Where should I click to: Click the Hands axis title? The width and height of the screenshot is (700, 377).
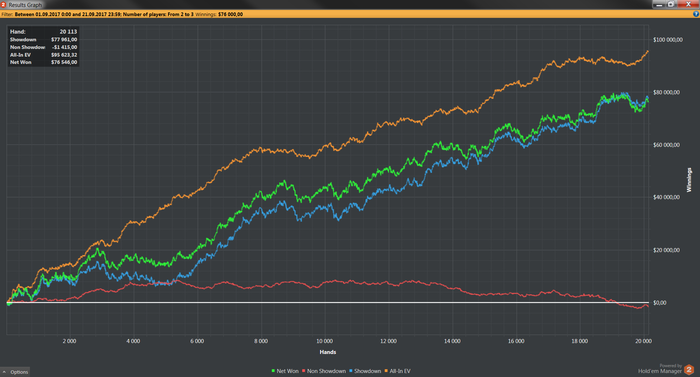click(328, 352)
